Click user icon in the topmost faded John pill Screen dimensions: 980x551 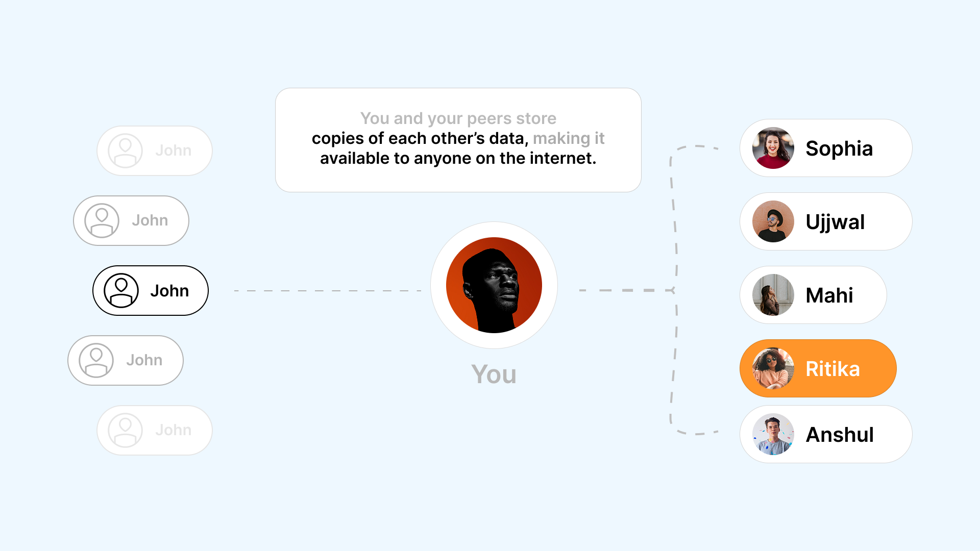125,151
